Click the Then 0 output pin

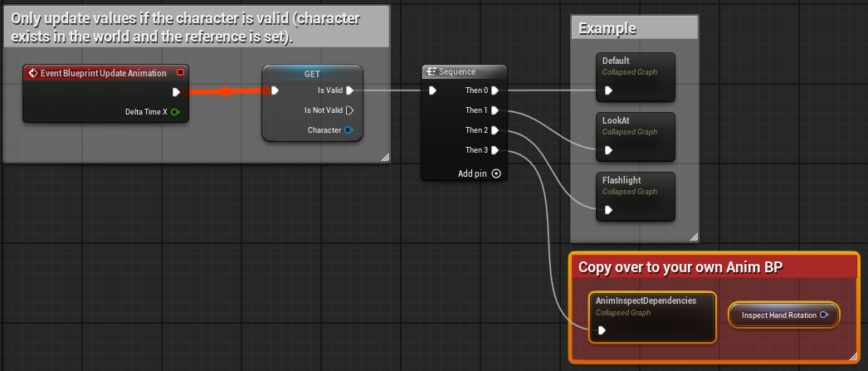click(x=495, y=90)
